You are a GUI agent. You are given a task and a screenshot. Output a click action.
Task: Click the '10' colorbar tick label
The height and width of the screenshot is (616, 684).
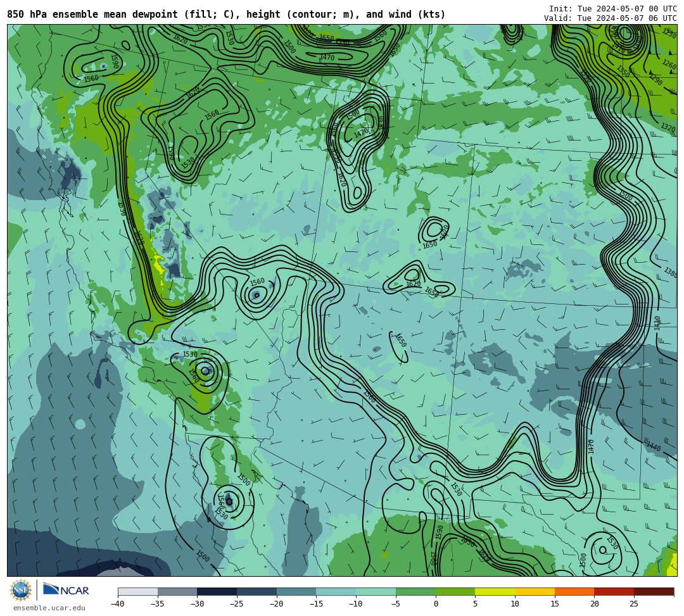click(515, 604)
